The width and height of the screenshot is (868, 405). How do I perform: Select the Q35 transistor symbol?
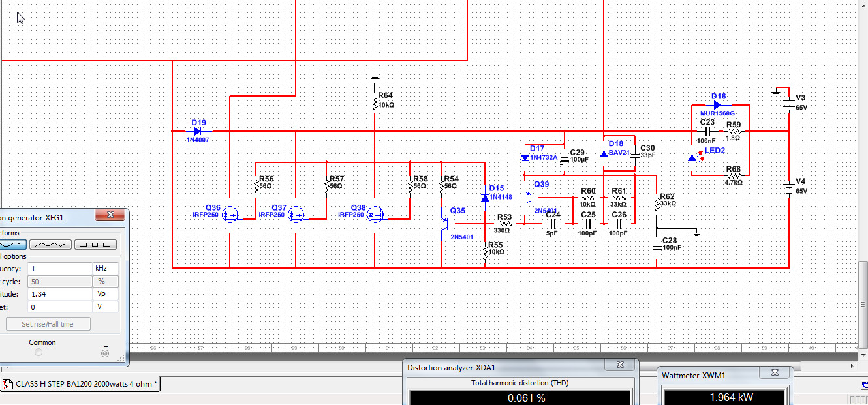(x=445, y=224)
